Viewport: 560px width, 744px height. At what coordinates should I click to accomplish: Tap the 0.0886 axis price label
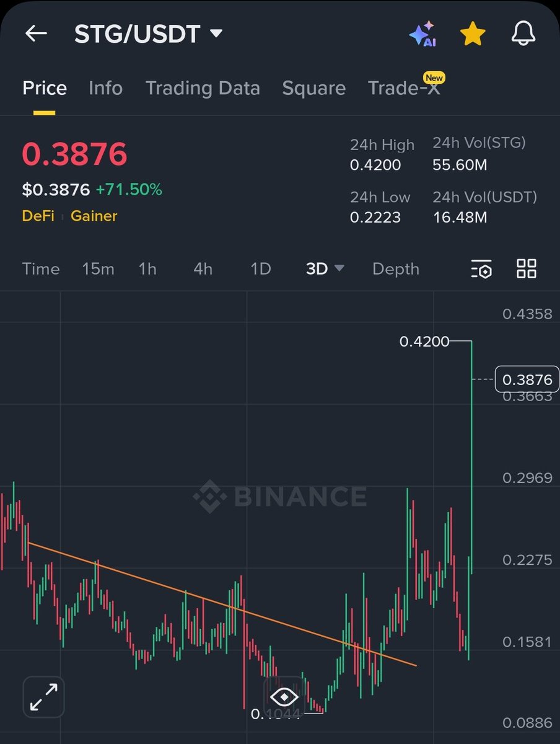tap(527, 723)
